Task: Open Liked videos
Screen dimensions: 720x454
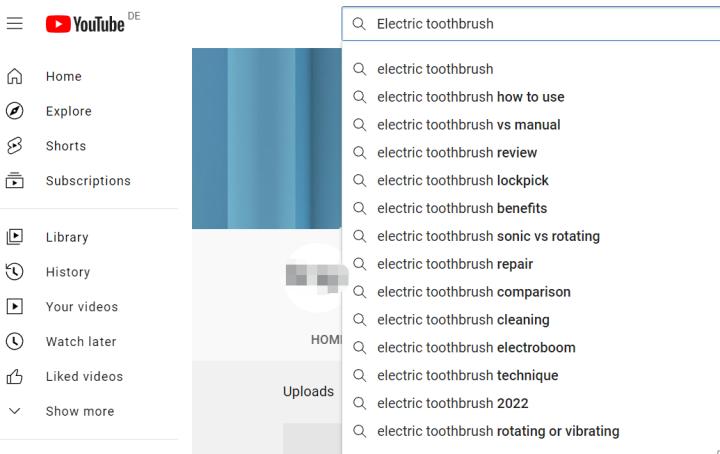Action: pos(84,377)
